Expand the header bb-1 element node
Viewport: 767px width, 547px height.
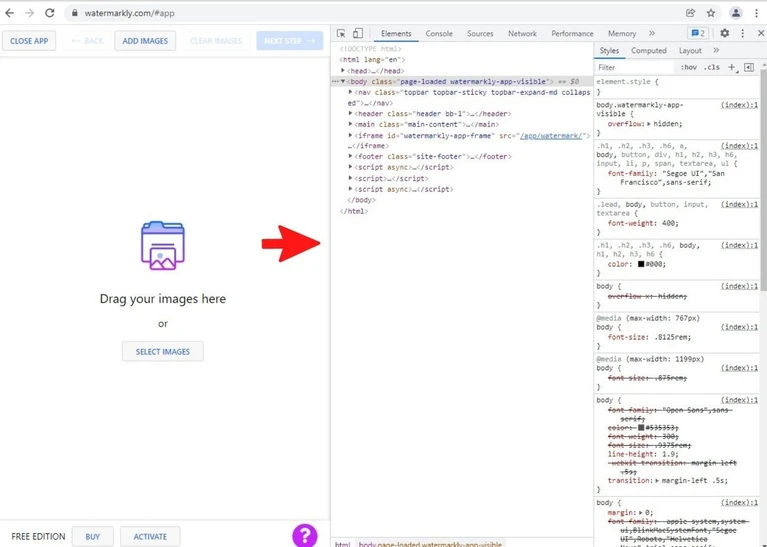351,114
